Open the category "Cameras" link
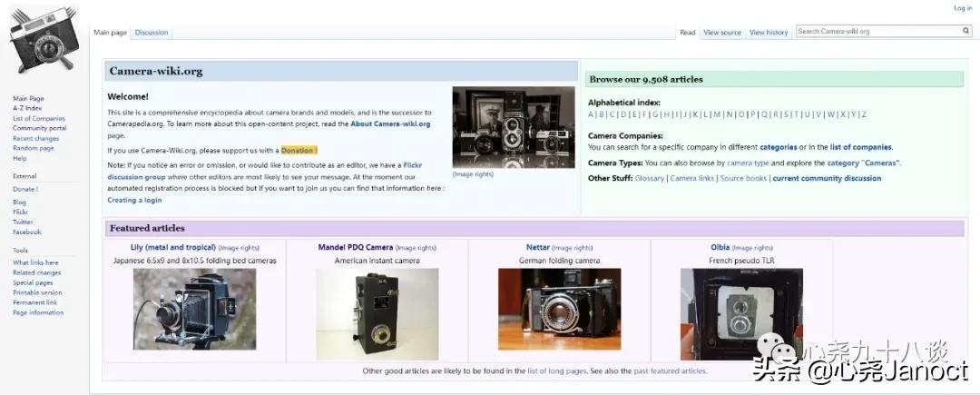The width and height of the screenshot is (980, 395). 863,163
